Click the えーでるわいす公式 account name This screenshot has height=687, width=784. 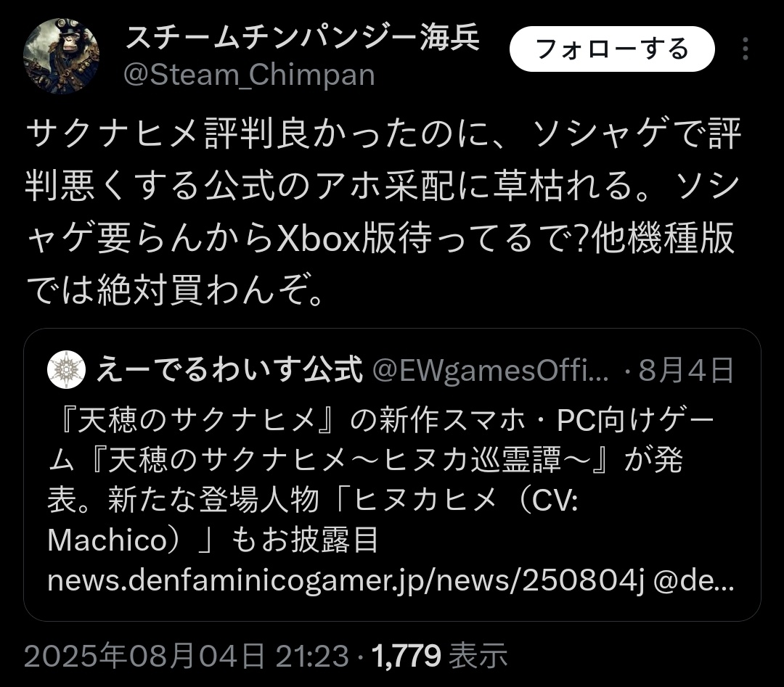pyautogui.click(x=229, y=370)
